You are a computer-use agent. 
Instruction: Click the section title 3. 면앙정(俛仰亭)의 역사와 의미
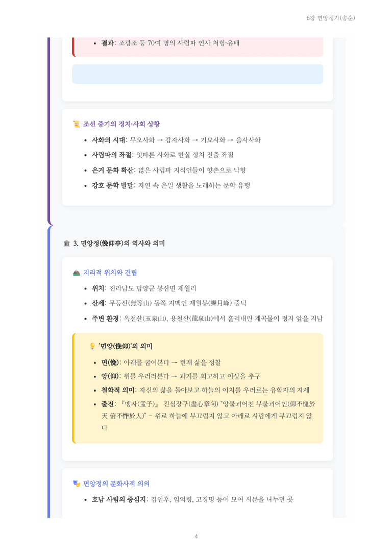(119, 244)
